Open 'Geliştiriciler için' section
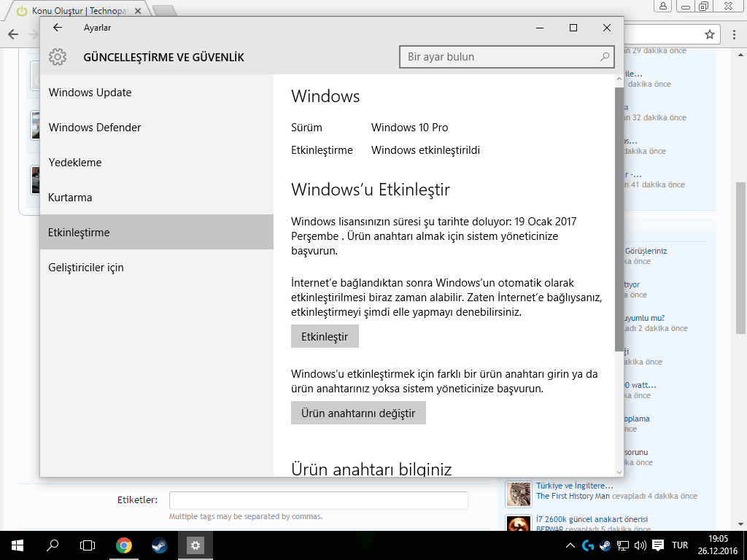The height and width of the screenshot is (560, 747). pos(157,267)
